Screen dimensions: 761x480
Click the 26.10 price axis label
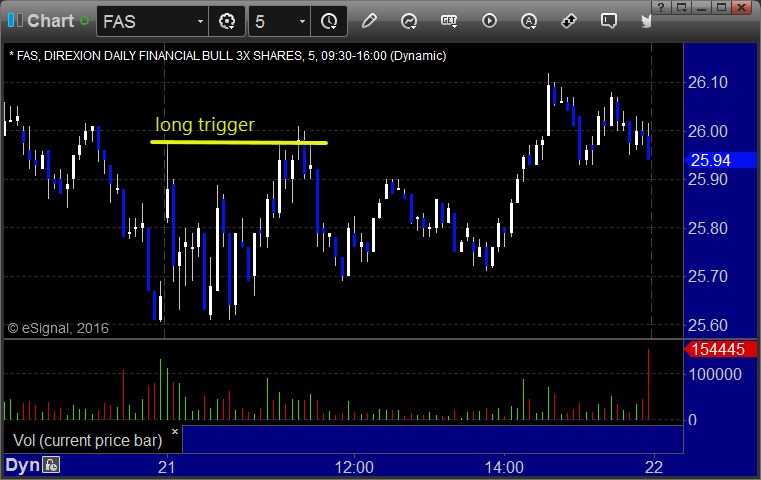click(708, 83)
